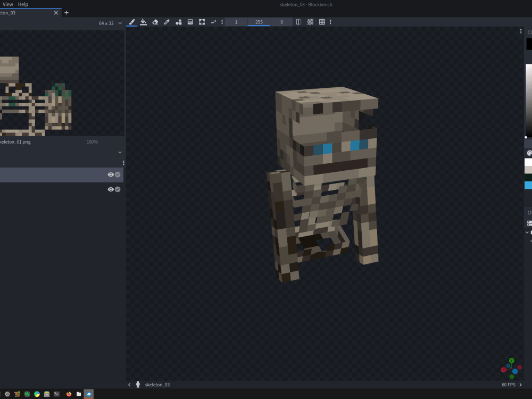Select the blue color swatch in the palette
This screenshot has width=532, height=399.
(528, 185)
